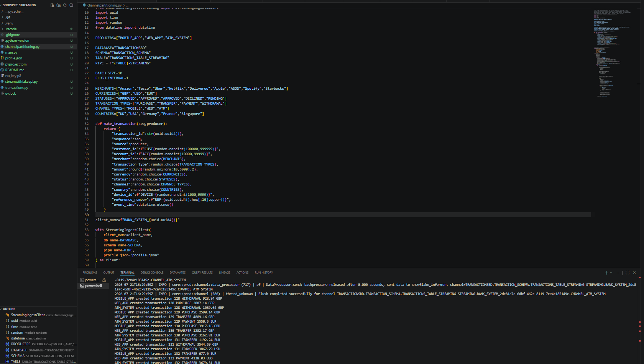Image resolution: width=644 pixels, height=364 pixels.
Task: Select DATABASE variable in Outline
Action: (x=38, y=350)
